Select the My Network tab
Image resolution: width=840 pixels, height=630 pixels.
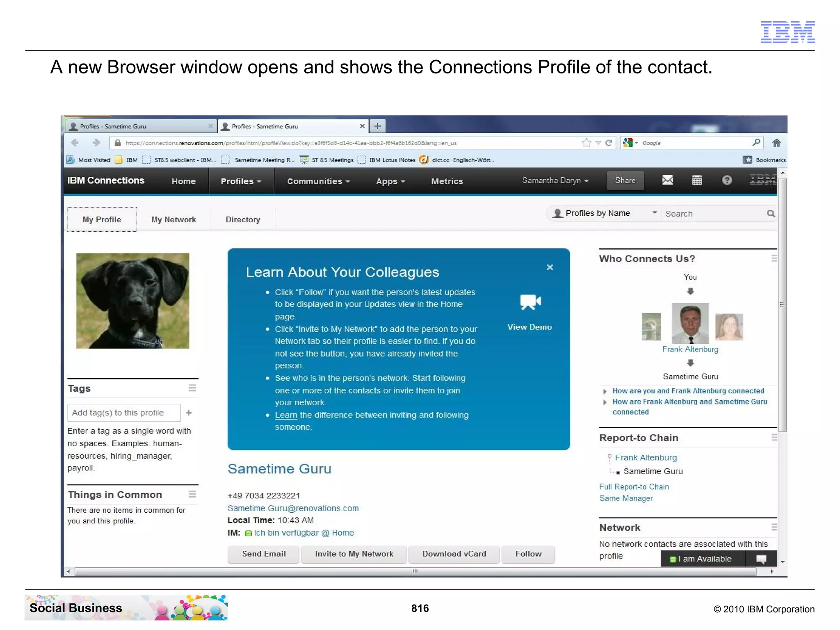[173, 219]
